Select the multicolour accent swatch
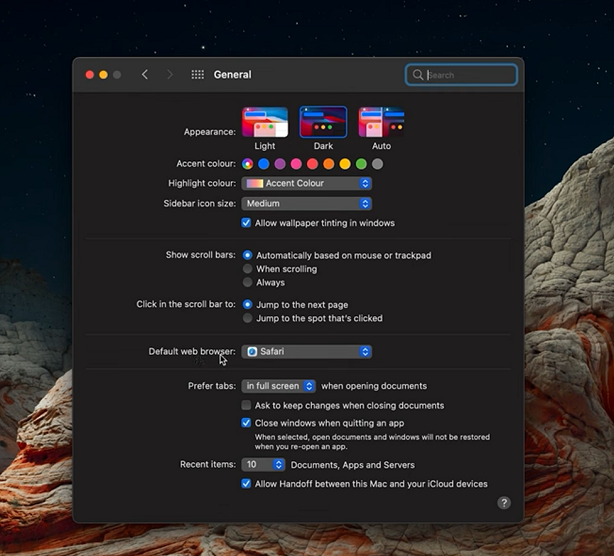The width and height of the screenshot is (614, 556). coord(248,164)
